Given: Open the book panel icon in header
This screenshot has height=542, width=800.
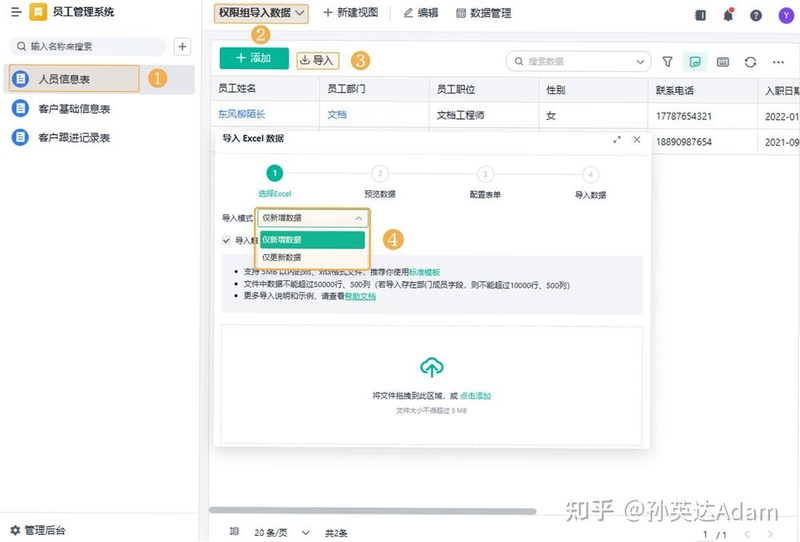Looking at the screenshot, I should tap(701, 15).
